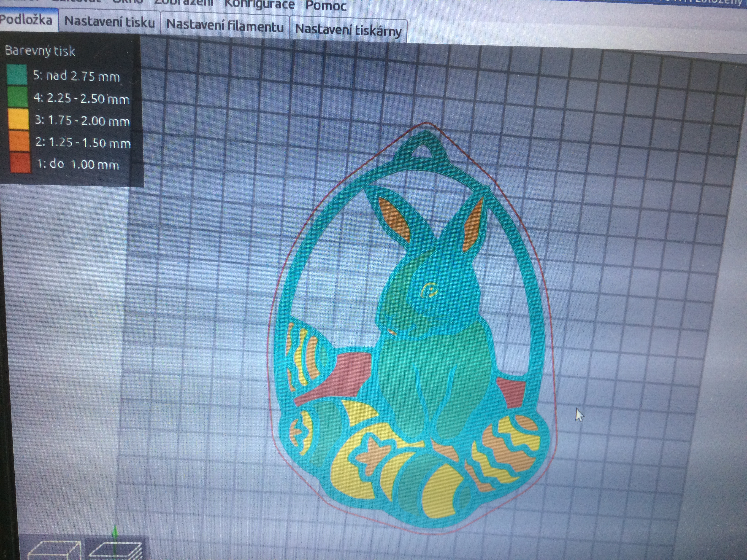
Task: Click the 'Barevný tisk' legend title
Action: pos(40,51)
